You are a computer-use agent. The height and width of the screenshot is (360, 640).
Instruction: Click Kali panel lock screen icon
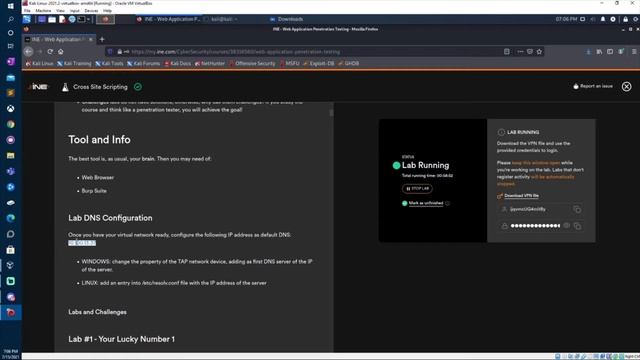(625, 19)
